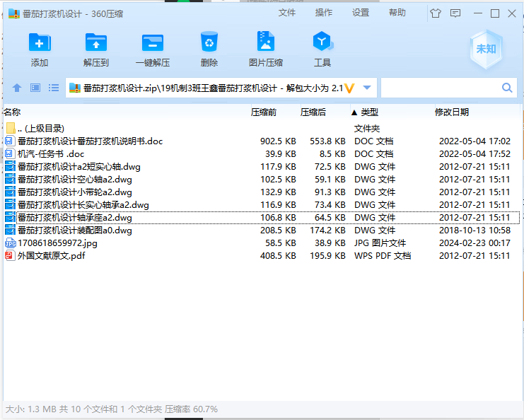Click the JPG icon of 1708618659972.jpg

tap(11, 243)
